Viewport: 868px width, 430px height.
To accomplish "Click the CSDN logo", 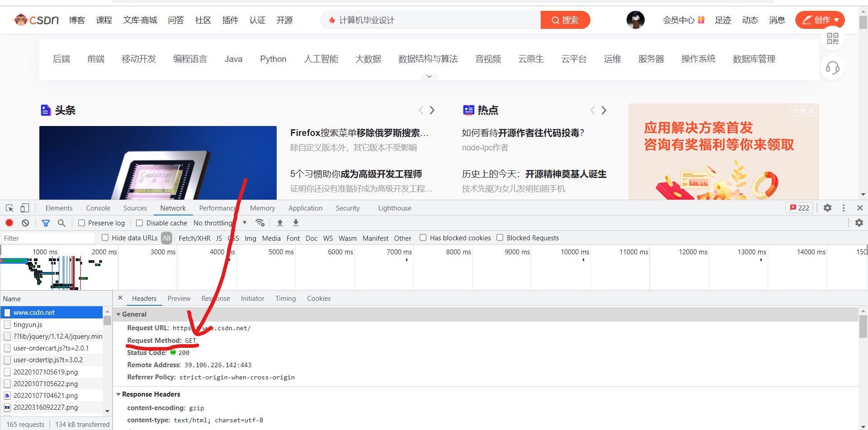I will tap(37, 20).
